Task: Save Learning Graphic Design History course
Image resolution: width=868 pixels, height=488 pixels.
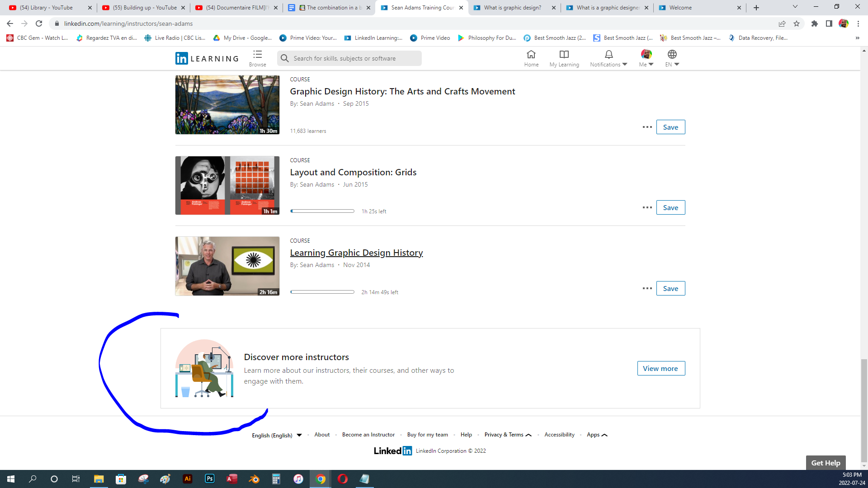Action: (x=670, y=288)
